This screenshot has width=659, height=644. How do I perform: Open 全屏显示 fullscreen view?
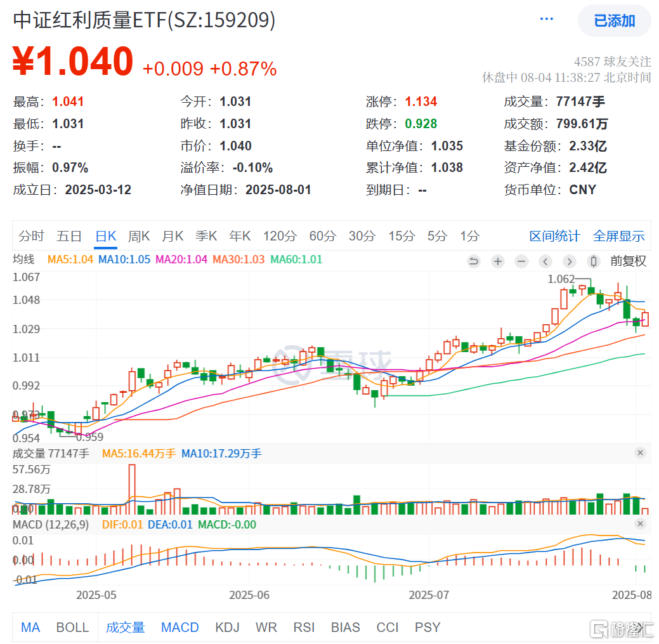coord(618,236)
